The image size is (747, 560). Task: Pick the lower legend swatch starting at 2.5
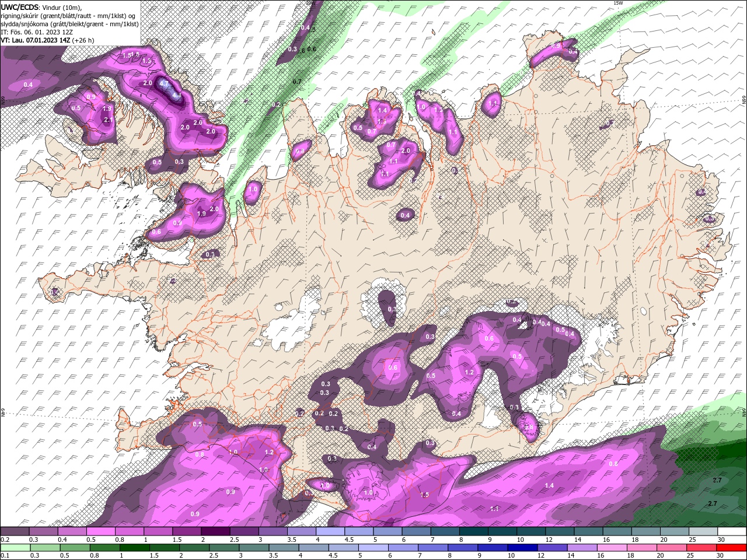[x=224, y=548]
